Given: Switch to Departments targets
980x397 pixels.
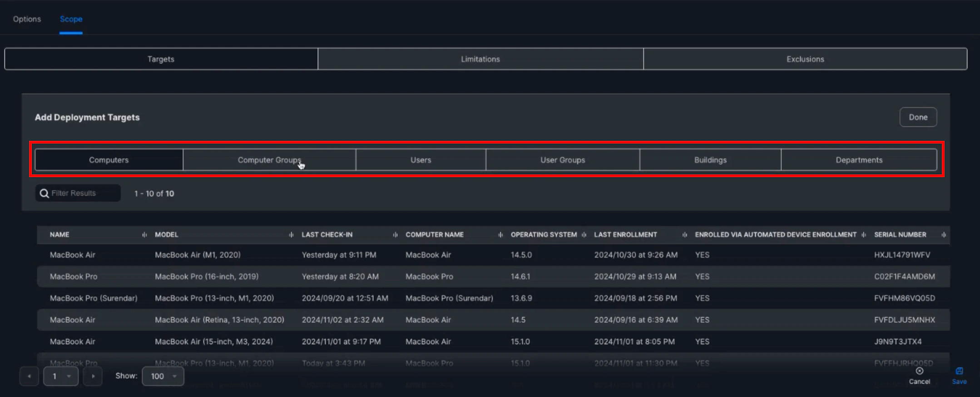Looking at the screenshot, I should coord(859,160).
